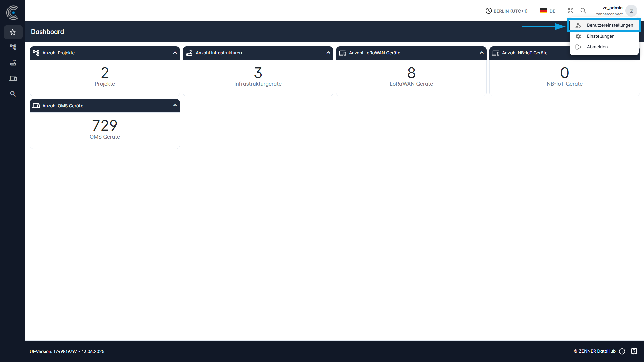Collapse the Anzahl LoRaWAN Geräte widget
This screenshot has width=644, height=362.
point(481,53)
